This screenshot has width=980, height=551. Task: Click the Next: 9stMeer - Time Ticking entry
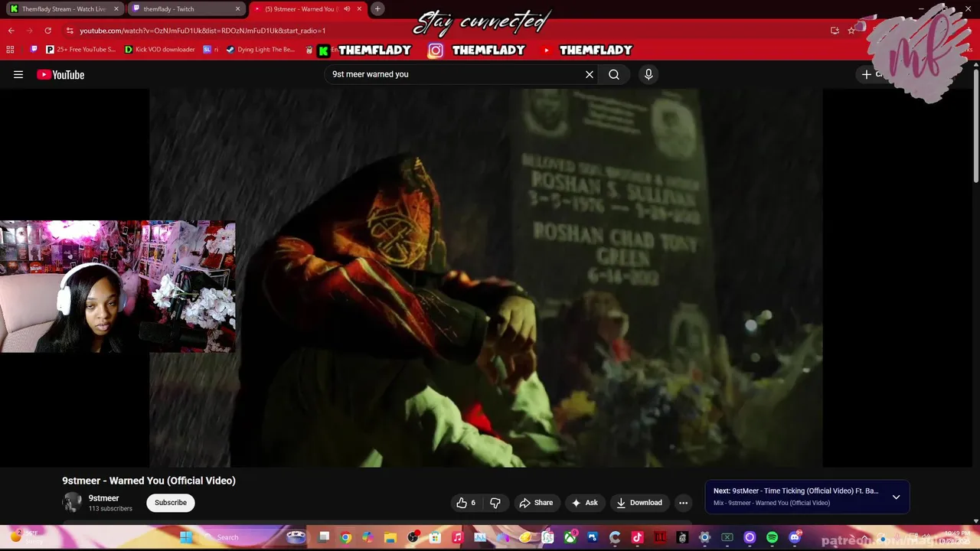pos(796,491)
